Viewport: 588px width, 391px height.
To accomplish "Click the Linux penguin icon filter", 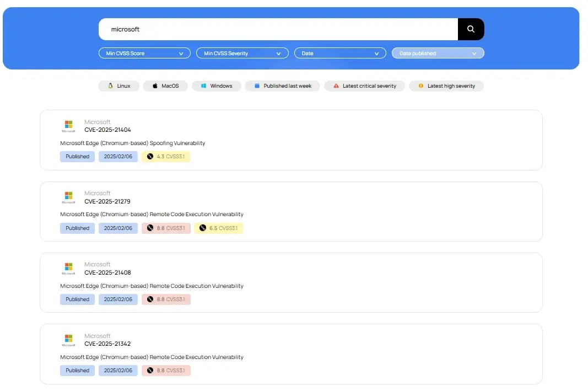I will pyautogui.click(x=111, y=86).
